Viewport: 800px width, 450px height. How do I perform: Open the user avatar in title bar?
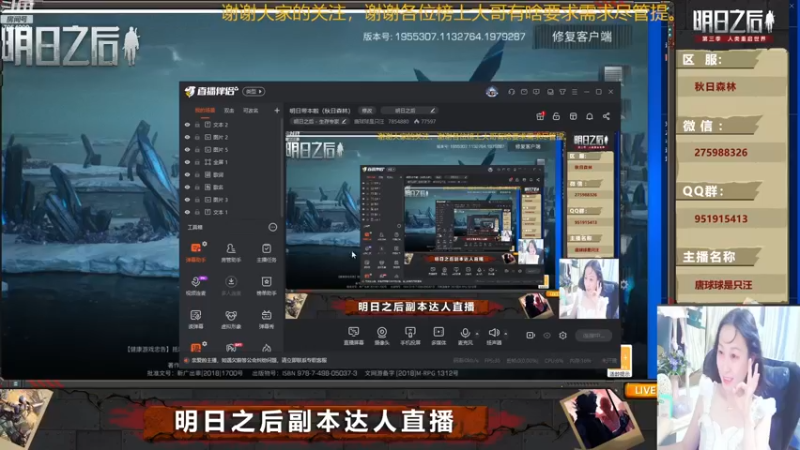coord(492,92)
